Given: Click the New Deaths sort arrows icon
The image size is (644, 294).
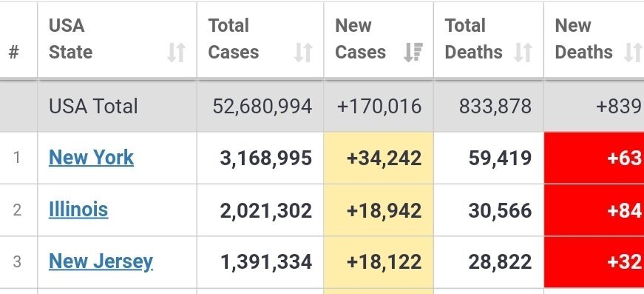Looking at the screenshot, I should pyautogui.click(x=633, y=53).
